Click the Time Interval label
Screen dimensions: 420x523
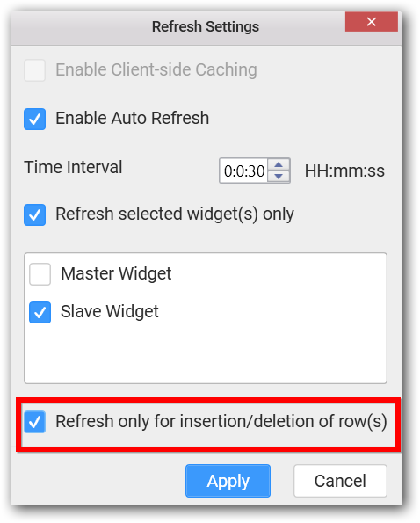pos(73,167)
